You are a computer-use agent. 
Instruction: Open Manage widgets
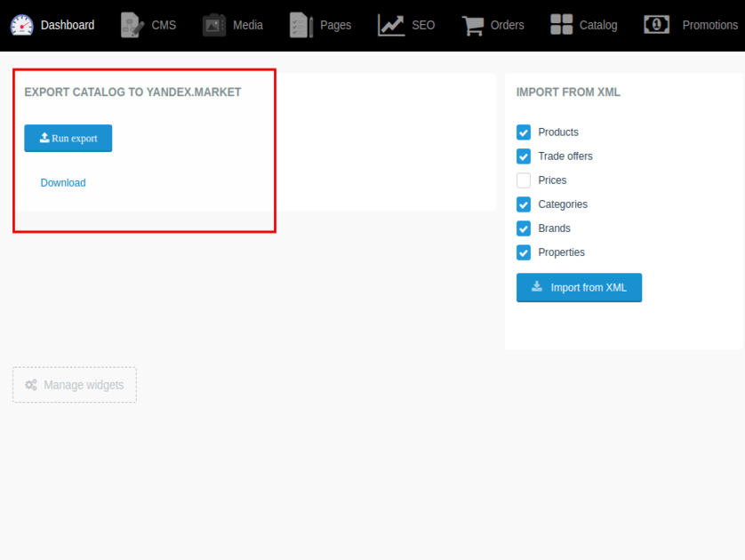tap(75, 385)
